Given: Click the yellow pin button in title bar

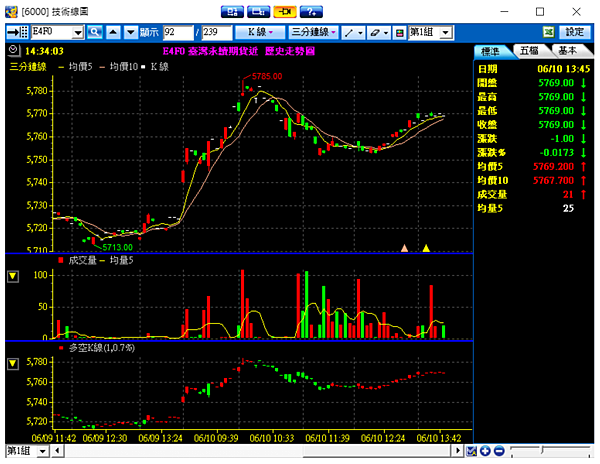Looking at the screenshot, I should tap(285, 12).
